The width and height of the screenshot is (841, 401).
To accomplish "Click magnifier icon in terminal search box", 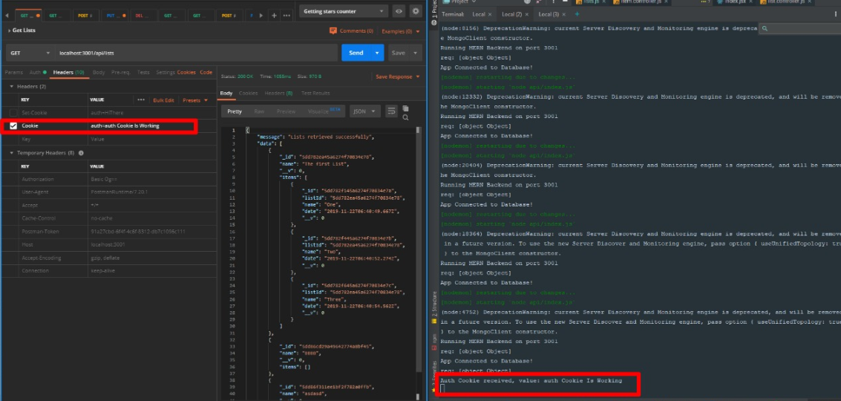I will (x=764, y=28).
